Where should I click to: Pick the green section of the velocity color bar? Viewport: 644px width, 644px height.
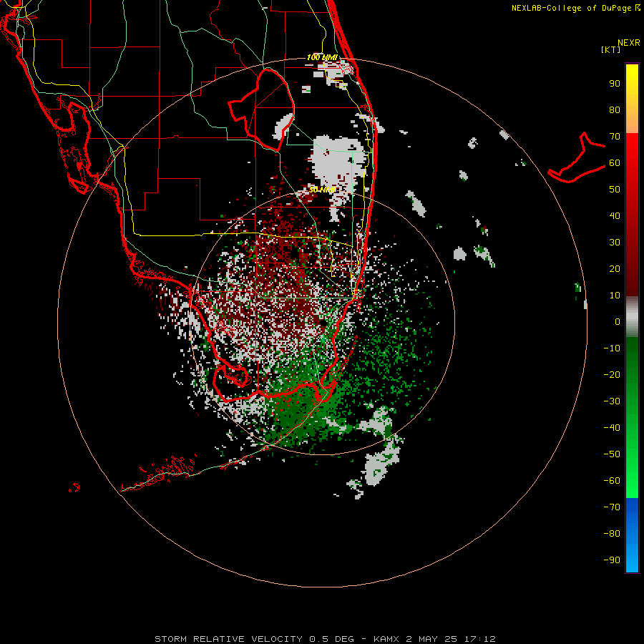632,418
